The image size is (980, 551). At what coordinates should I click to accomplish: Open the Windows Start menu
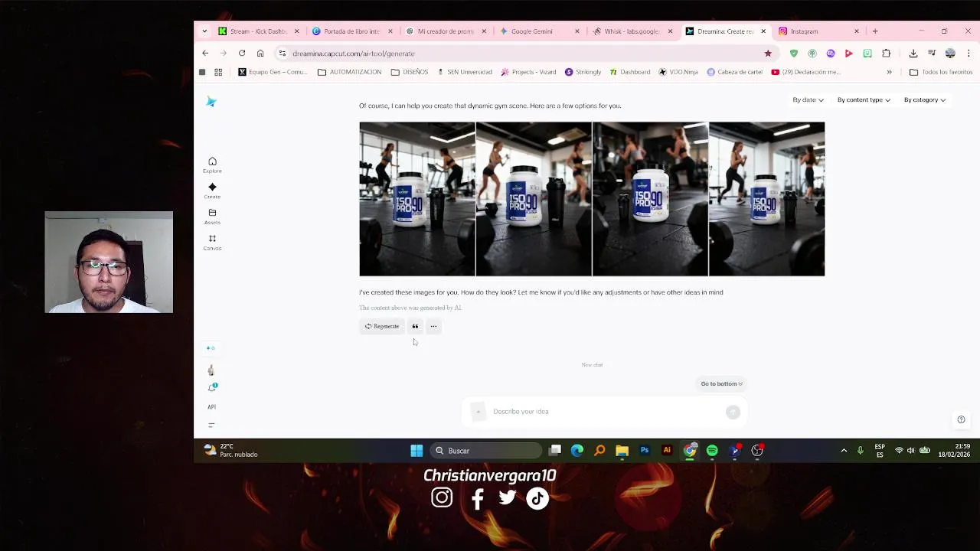pos(416,451)
